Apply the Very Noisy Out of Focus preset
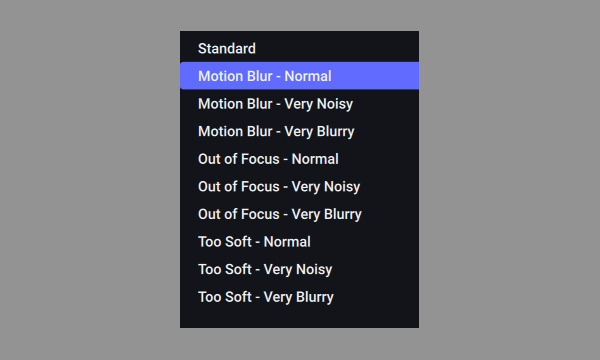This screenshot has height=360, width=600. tap(299, 186)
